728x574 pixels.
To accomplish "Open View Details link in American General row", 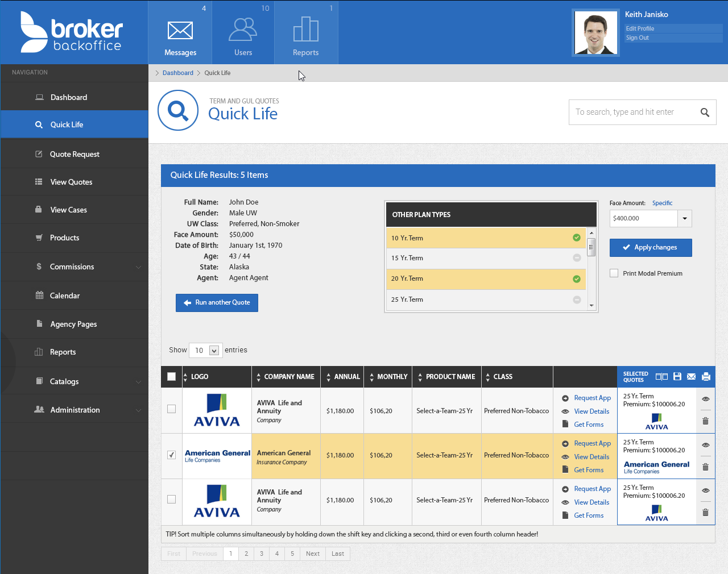I will 591,457.
